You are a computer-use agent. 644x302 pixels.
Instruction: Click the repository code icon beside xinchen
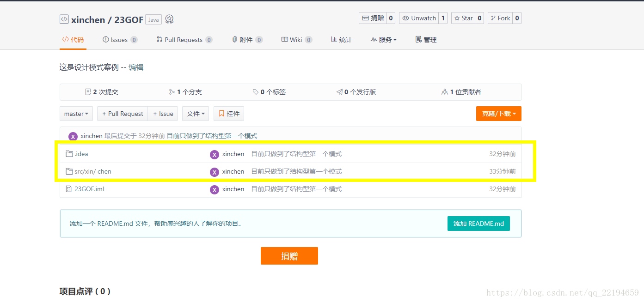(x=64, y=19)
